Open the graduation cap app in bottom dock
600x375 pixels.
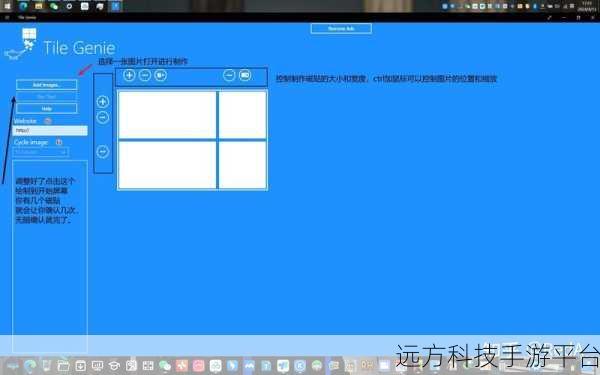(114, 366)
